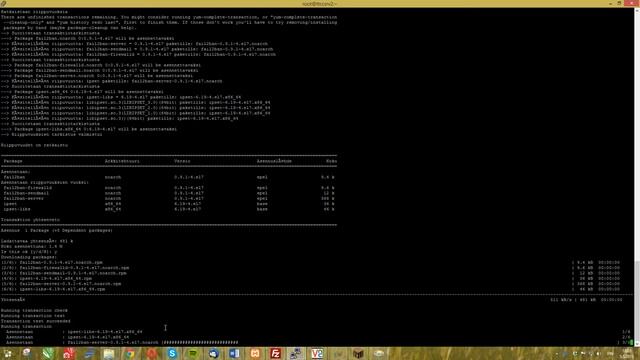Open the red round taskbar icon
640x360 pixels.
coord(151,354)
